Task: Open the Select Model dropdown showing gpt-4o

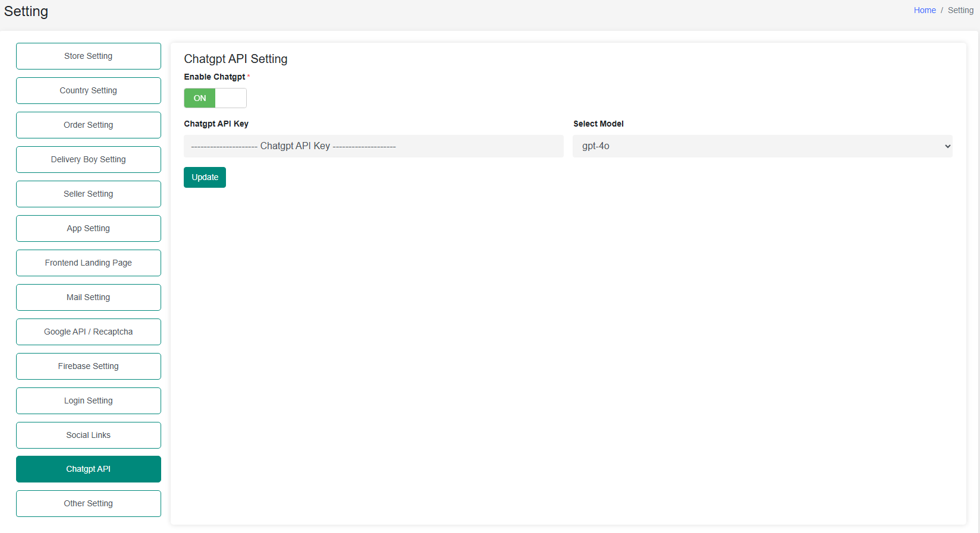Action: (762, 146)
